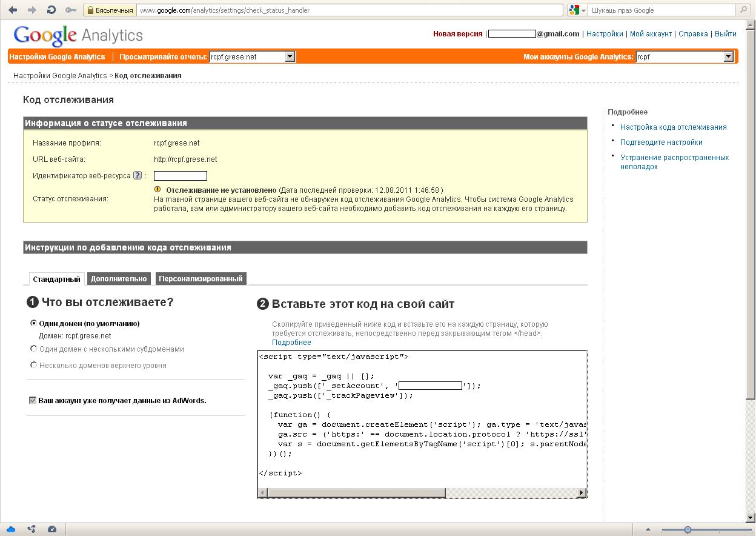Screen dimensions: 756x536
Task: Switch to the Дополнительно tab
Action: 119,279
